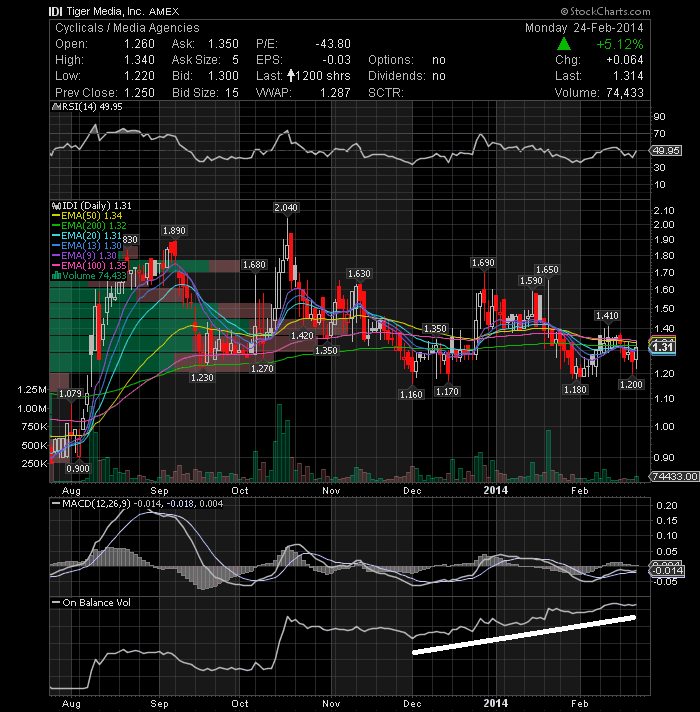Click the 2014 label on price chart axis
This screenshot has height=712, width=700.
[x=496, y=490]
